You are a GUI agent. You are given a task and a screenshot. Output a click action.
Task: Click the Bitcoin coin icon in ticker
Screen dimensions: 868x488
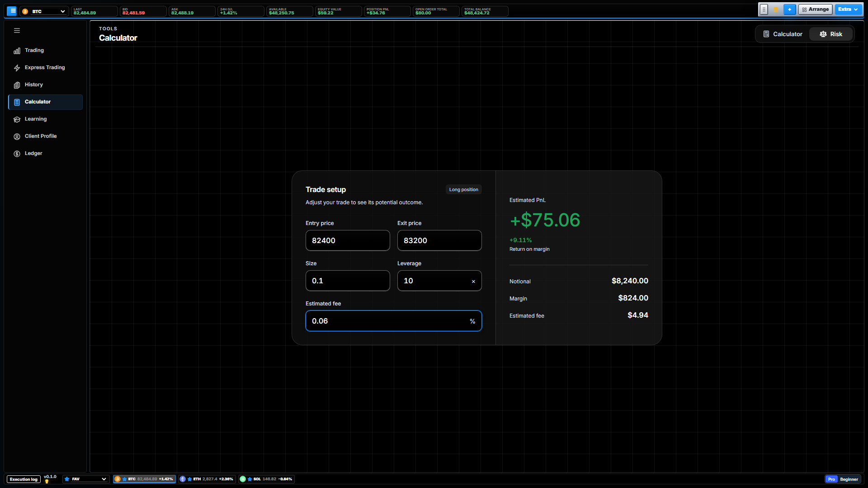pyautogui.click(x=117, y=479)
